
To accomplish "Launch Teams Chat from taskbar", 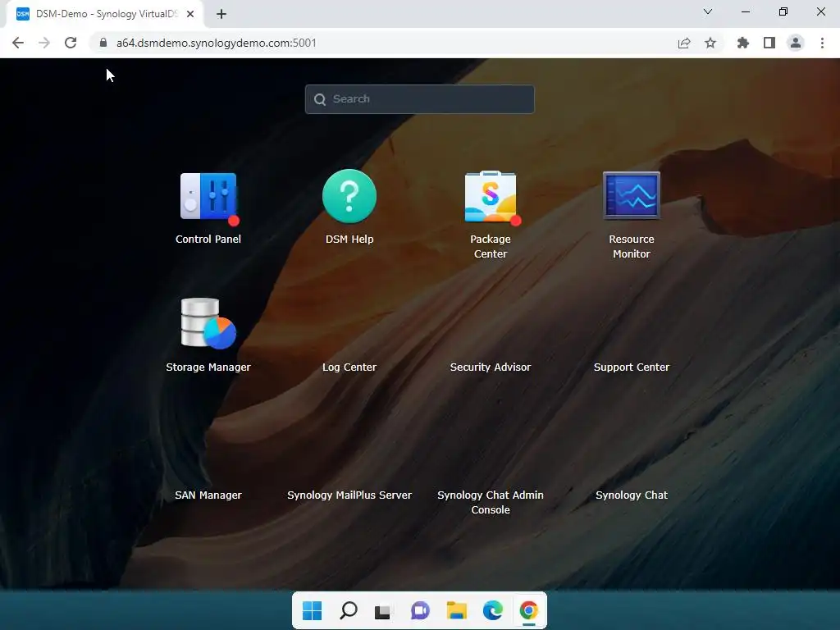I will tap(420, 610).
